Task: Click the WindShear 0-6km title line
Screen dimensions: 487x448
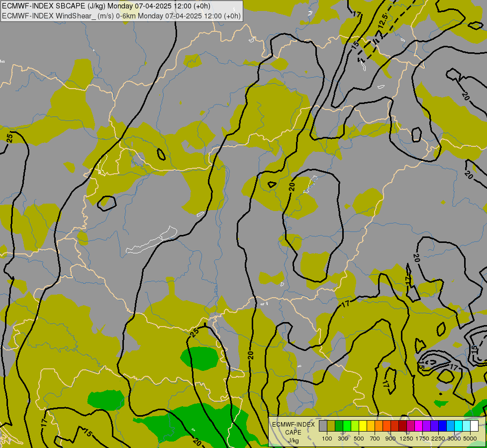Action: coord(121,16)
